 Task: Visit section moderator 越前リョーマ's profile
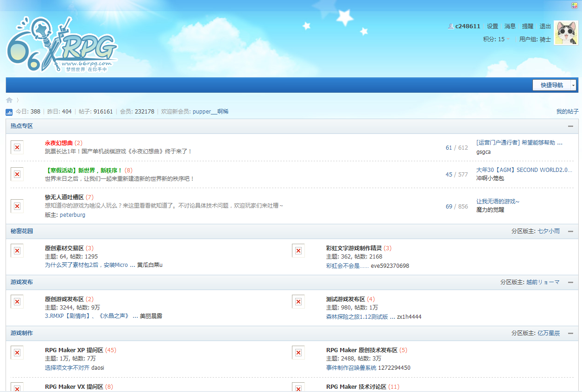click(x=543, y=282)
